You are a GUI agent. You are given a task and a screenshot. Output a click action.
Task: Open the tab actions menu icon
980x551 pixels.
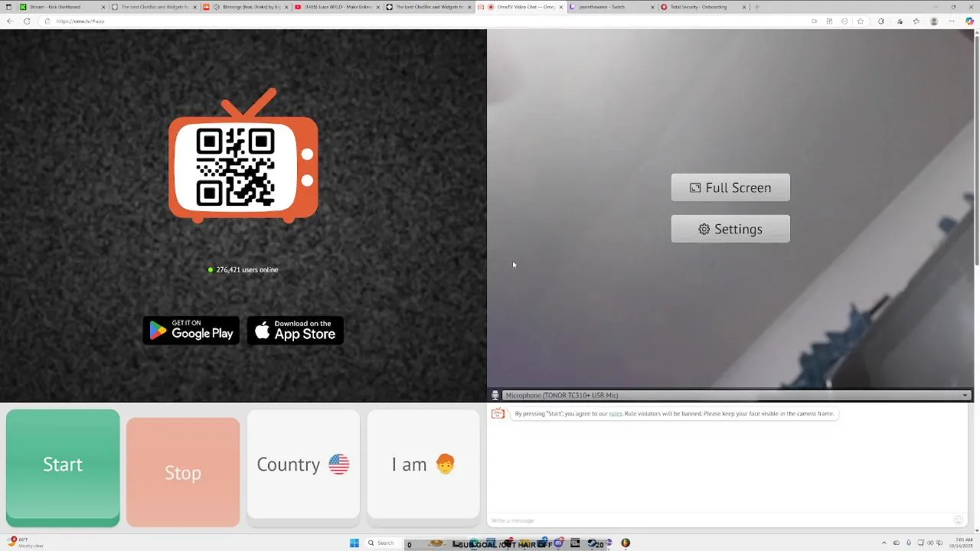(x=8, y=7)
